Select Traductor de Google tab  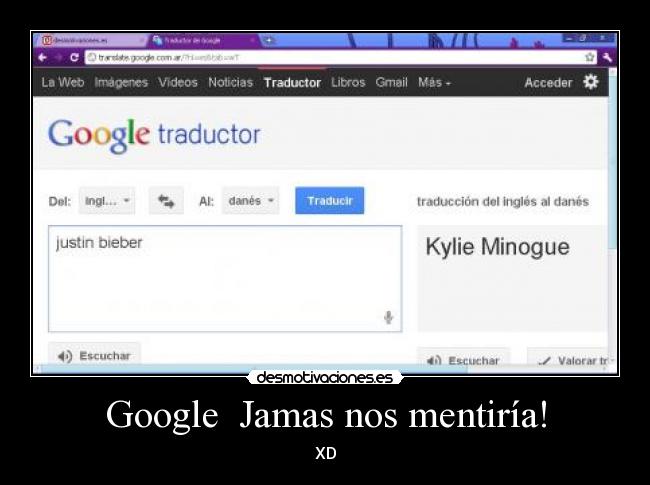203,40
